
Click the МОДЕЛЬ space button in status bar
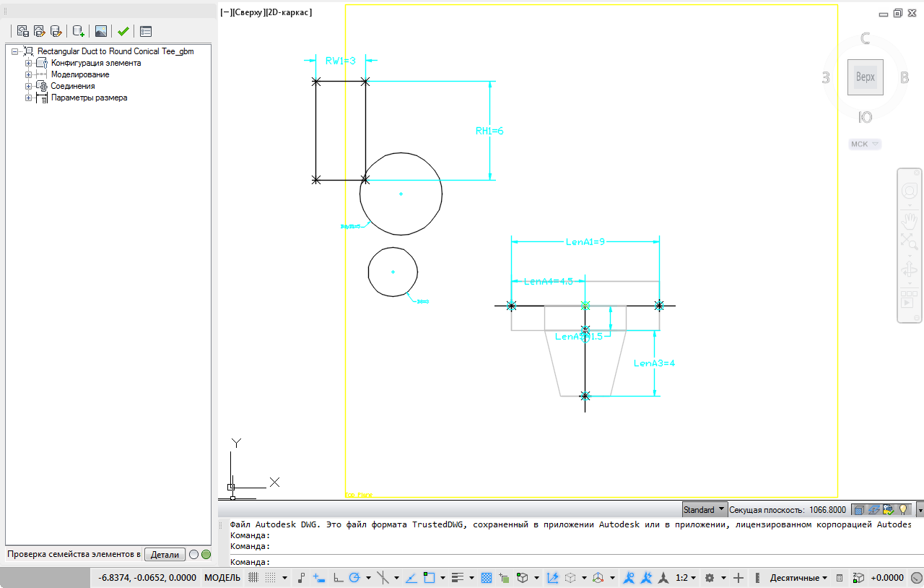tap(222, 578)
